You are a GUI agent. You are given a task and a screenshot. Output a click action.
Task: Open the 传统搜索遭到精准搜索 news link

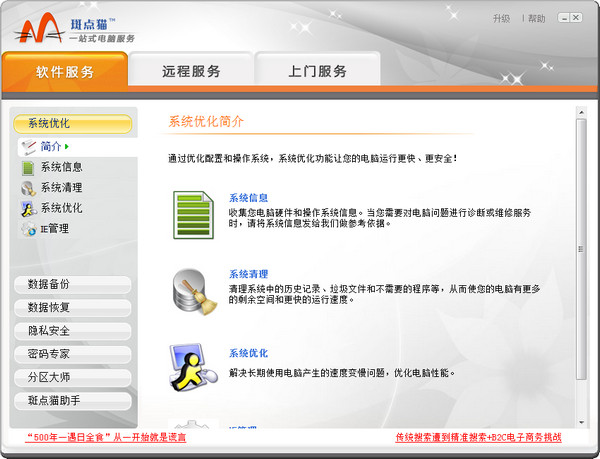[478, 437]
